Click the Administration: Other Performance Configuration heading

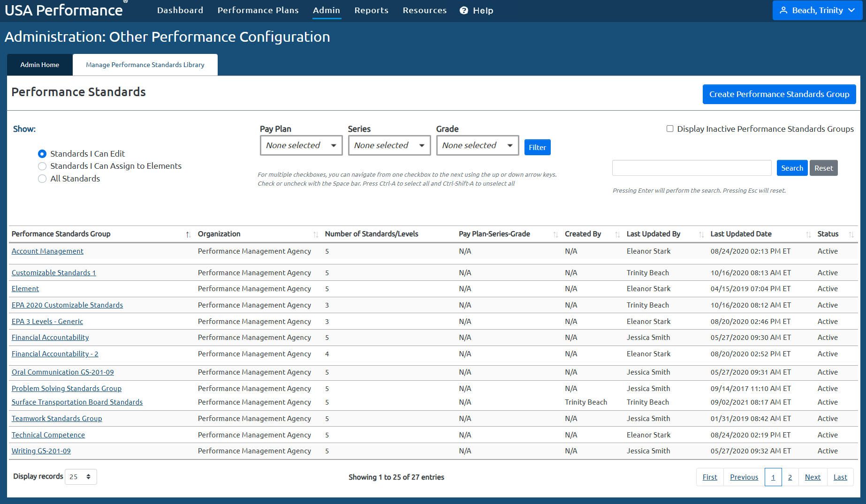[167, 37]
